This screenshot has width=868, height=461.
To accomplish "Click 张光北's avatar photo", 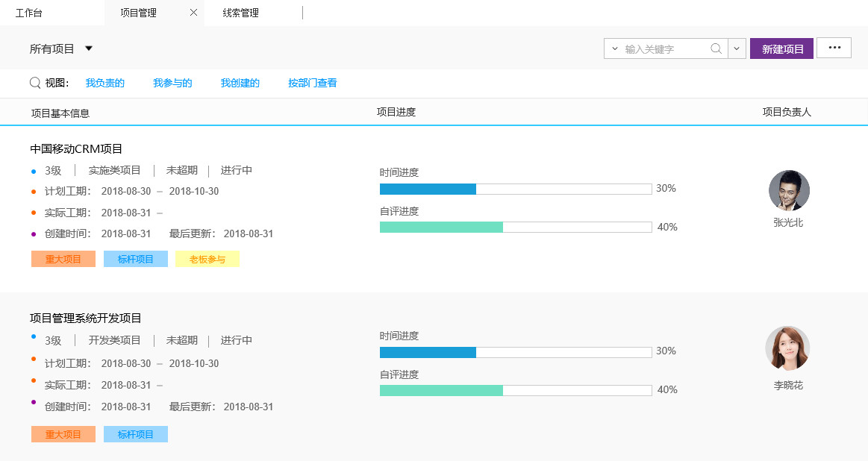I will (789, 190).
